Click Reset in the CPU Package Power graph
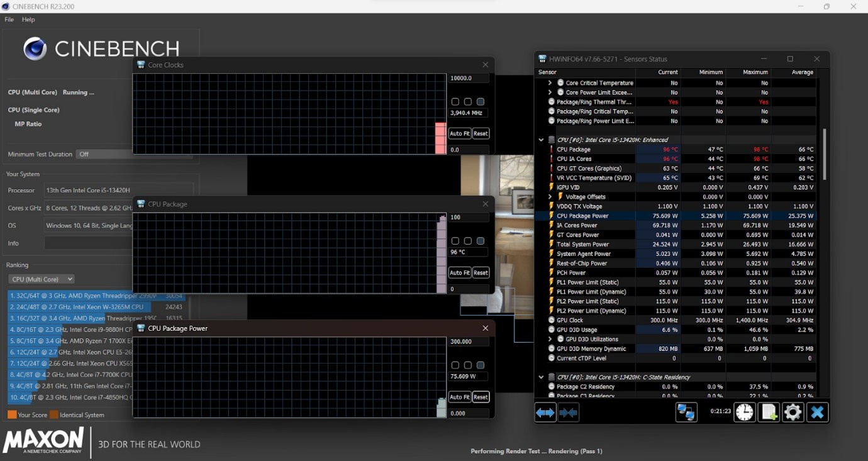Viewport: 868px width, 461px height. click(481, 397)
